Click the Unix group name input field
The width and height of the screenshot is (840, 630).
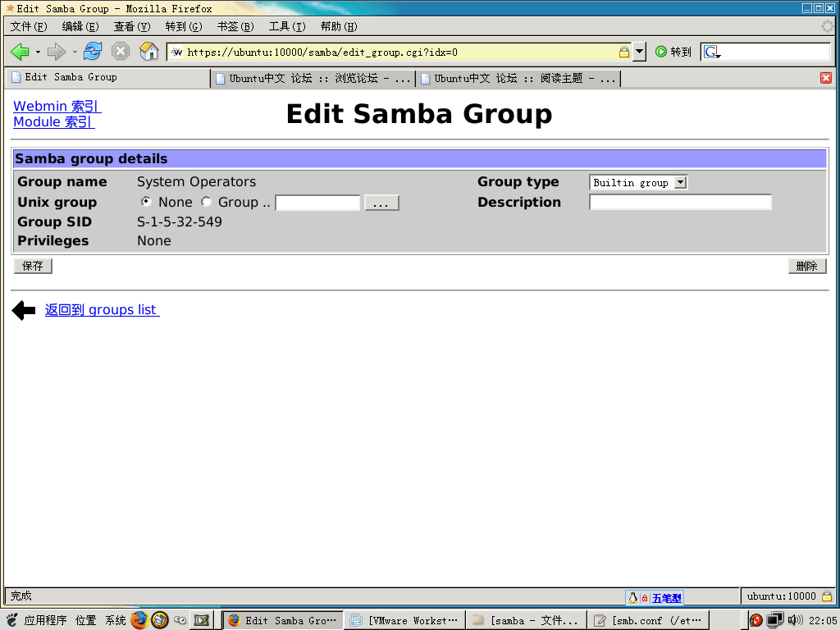point(317,203)
